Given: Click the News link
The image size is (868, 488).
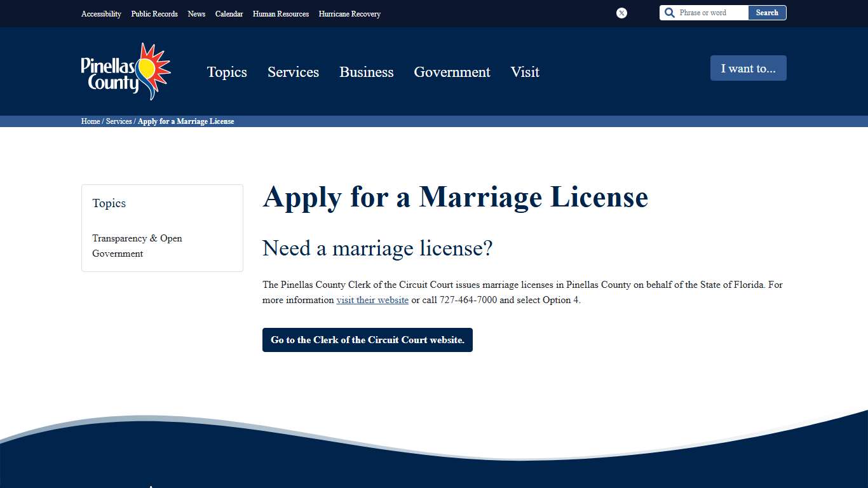Looking at the screenshot, I should [196, 13].
